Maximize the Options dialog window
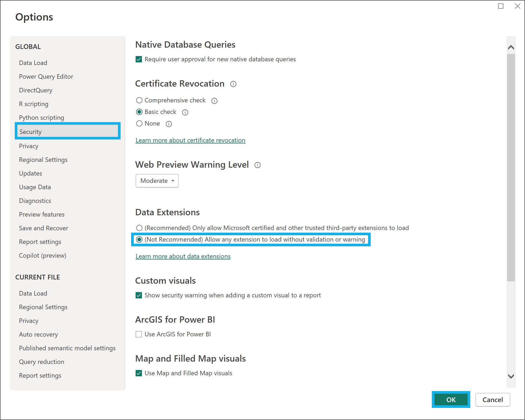 coord(501,6)
